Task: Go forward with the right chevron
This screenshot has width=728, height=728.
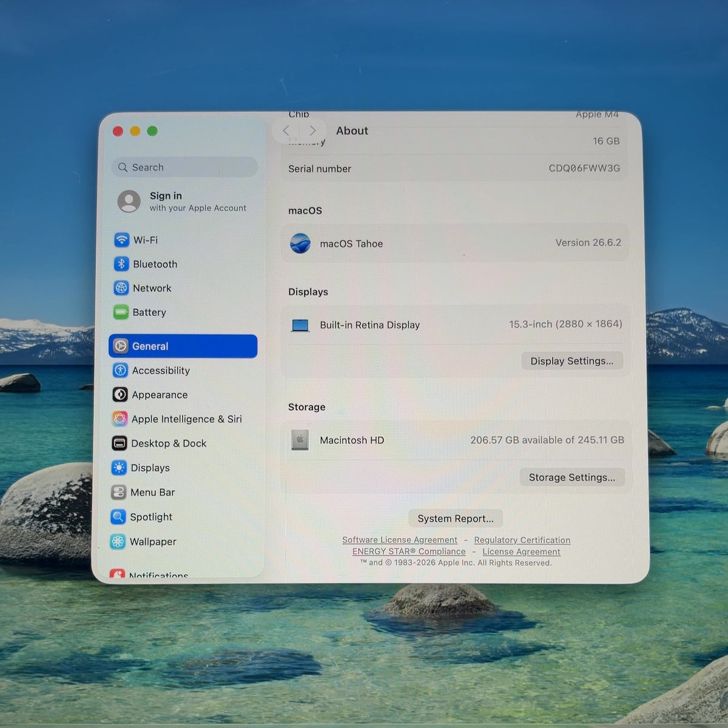Action: 312,130
